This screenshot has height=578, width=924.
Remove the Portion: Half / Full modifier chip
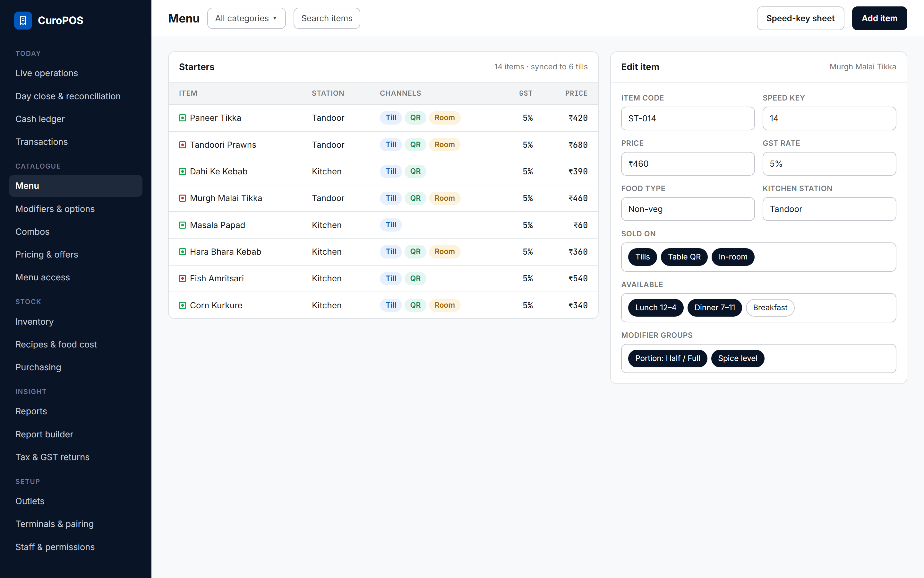pyautogui.click(x=667, y=359)
